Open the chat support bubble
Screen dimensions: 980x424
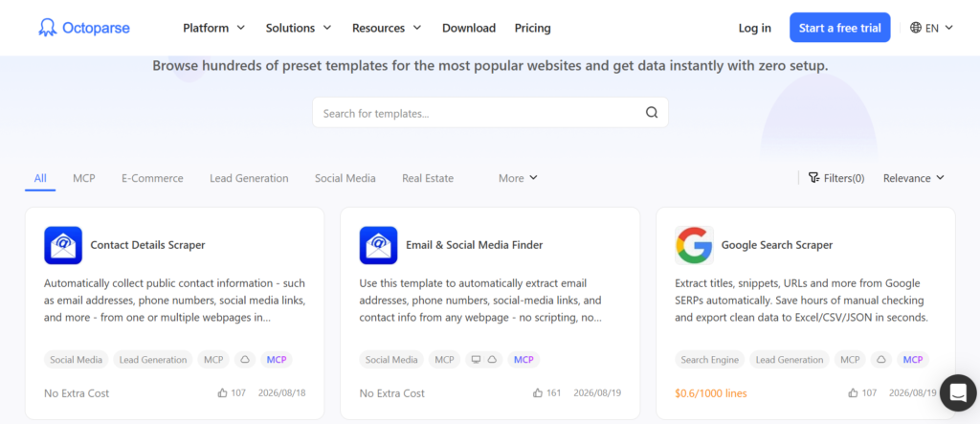(958, 392)
